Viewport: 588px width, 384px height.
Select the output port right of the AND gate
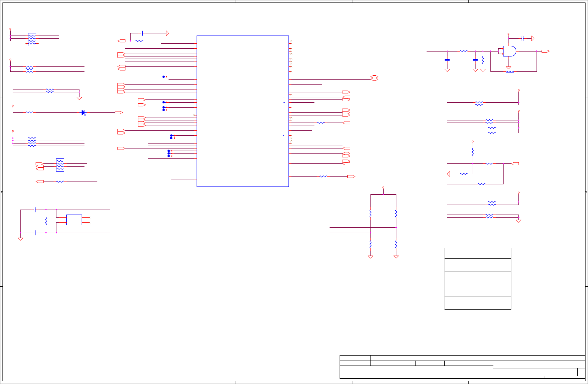tap(545, 51)
